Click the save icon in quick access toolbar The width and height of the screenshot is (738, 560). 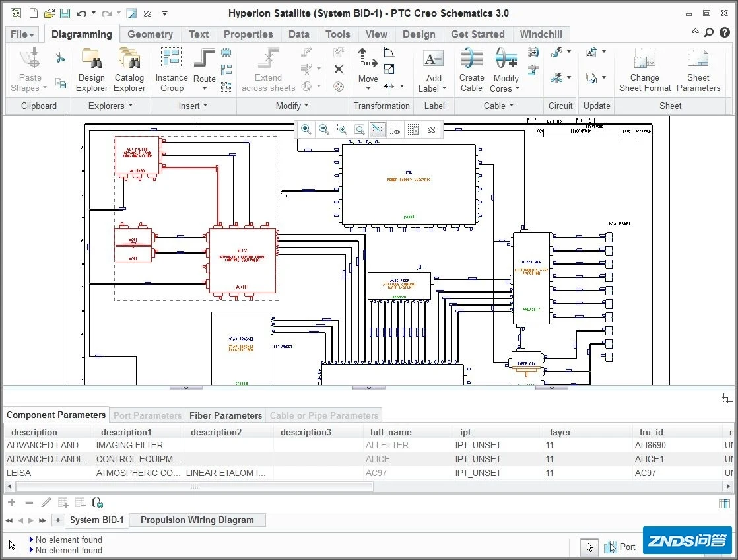click(65, 13)
